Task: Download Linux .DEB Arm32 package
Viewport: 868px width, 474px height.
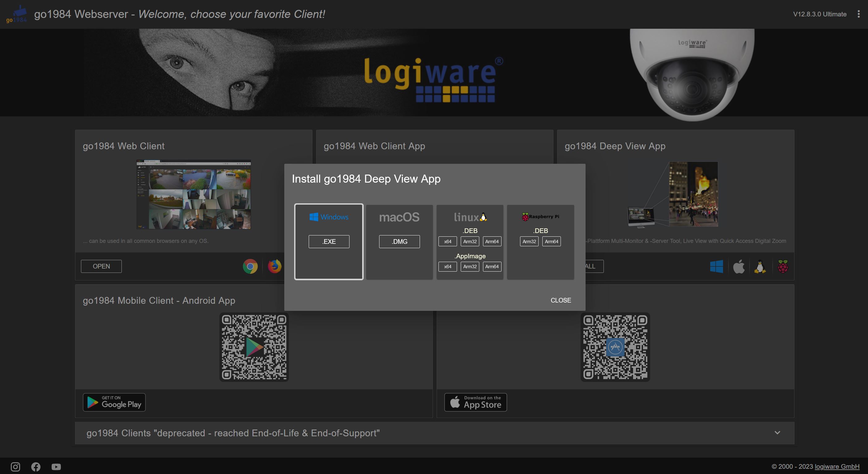Action: pyautogui.click(x=470, y=241)
